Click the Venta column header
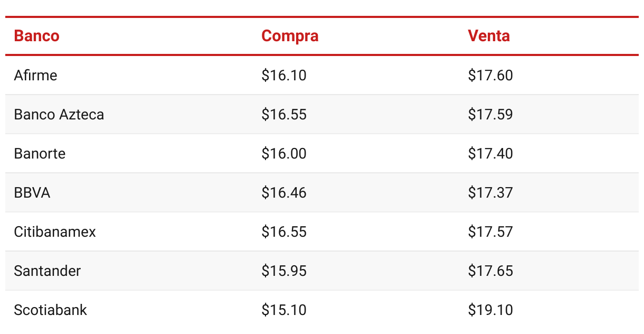This screenshot has height=334, width=644. click(489, 36)
